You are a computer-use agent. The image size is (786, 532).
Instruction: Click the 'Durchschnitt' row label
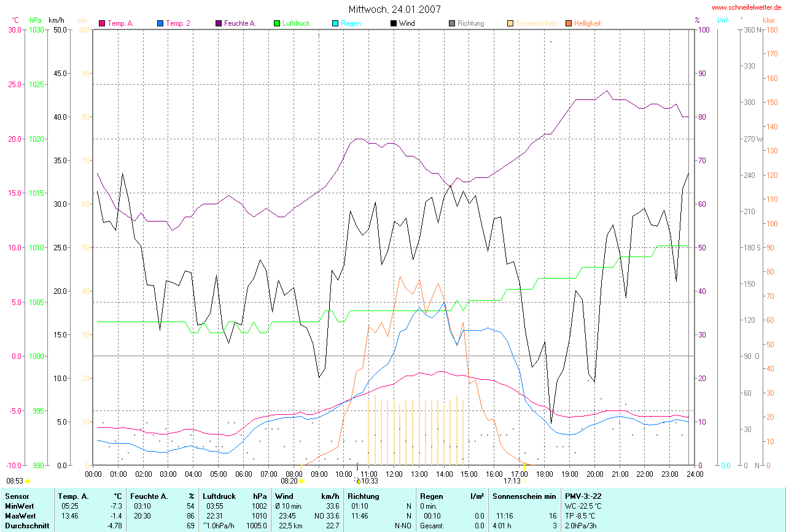[x=26, y=525]
